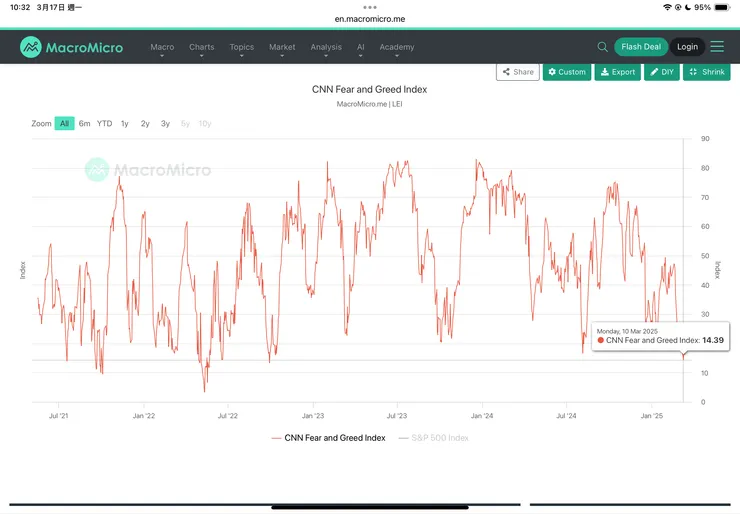Select the 2y zoom range
Viewport: 740px width, 514px height.
coord(145,123)
